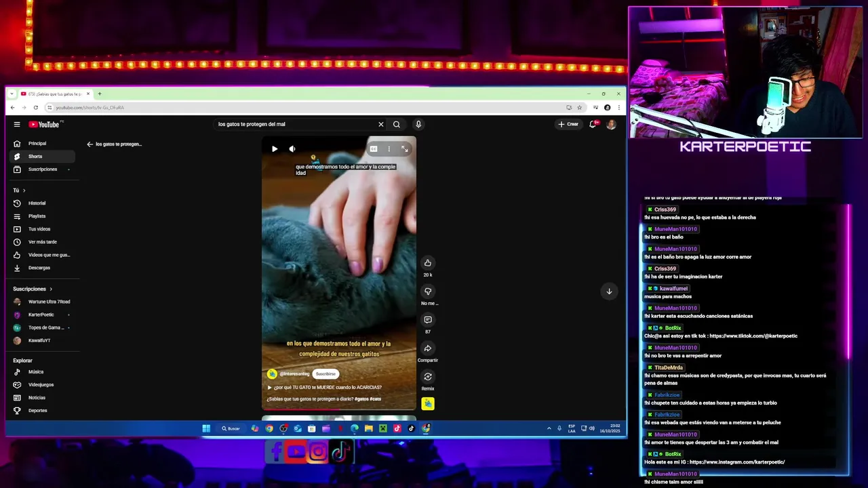Open the linked video '¿por qué TU GATO te MUERDE'
Image resolution: width=868 pixels, height=488 pixels.
pos(324,388)
